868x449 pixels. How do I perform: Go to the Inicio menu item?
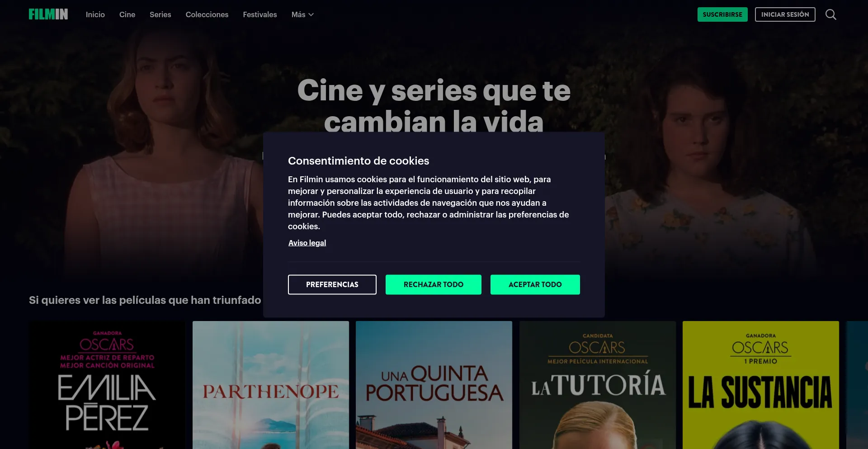coord(95,14)
